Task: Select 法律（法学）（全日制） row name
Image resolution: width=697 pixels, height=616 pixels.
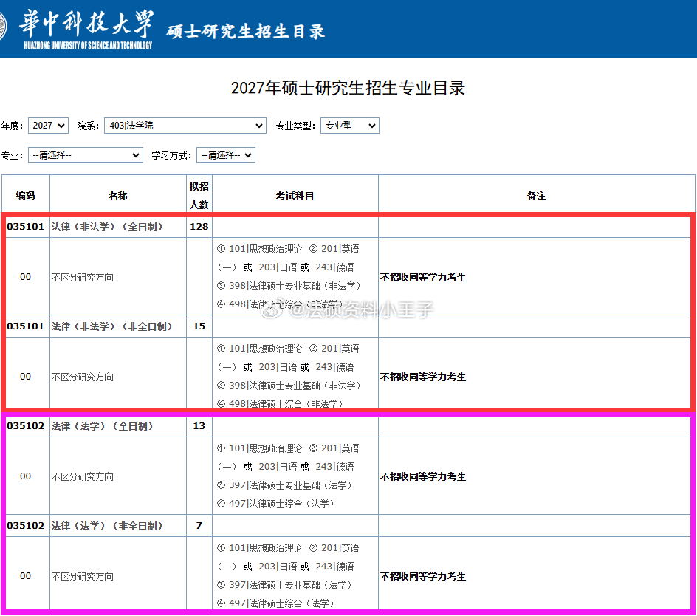Action: point(102,426)
